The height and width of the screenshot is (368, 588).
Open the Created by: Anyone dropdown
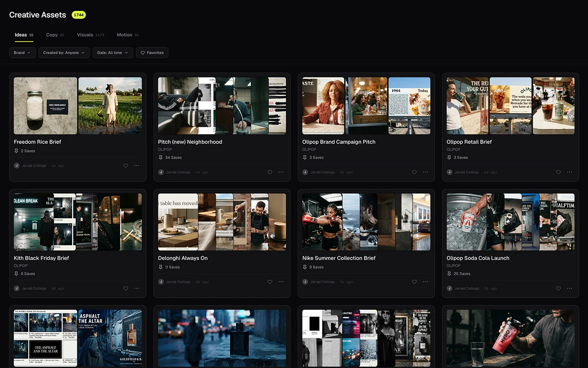(x=64, y=53)
